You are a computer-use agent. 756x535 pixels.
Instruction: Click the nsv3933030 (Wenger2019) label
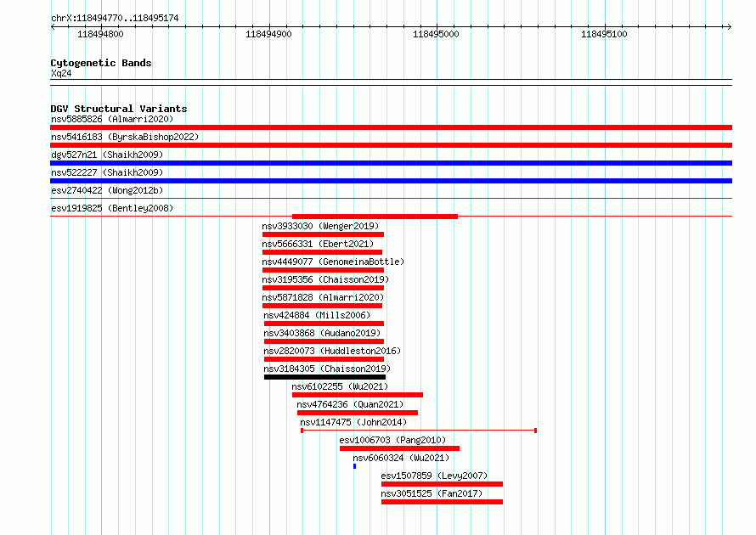[x=320, y=226]
